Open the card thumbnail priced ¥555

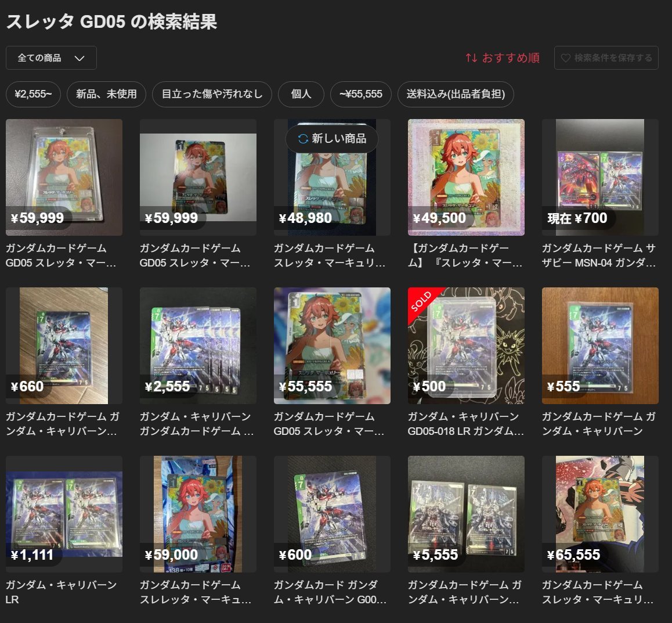(600, 345)
